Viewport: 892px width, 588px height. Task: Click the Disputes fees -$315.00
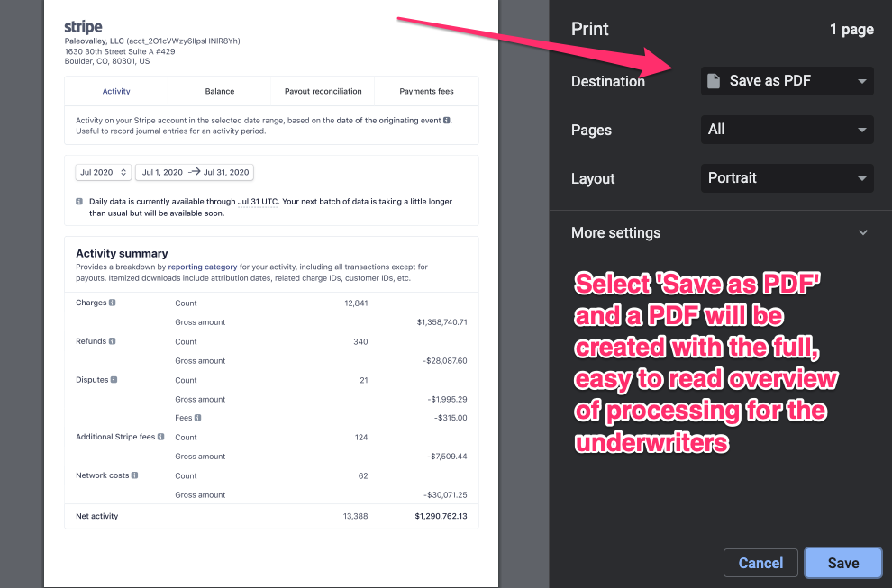click(x=451, y=418)
